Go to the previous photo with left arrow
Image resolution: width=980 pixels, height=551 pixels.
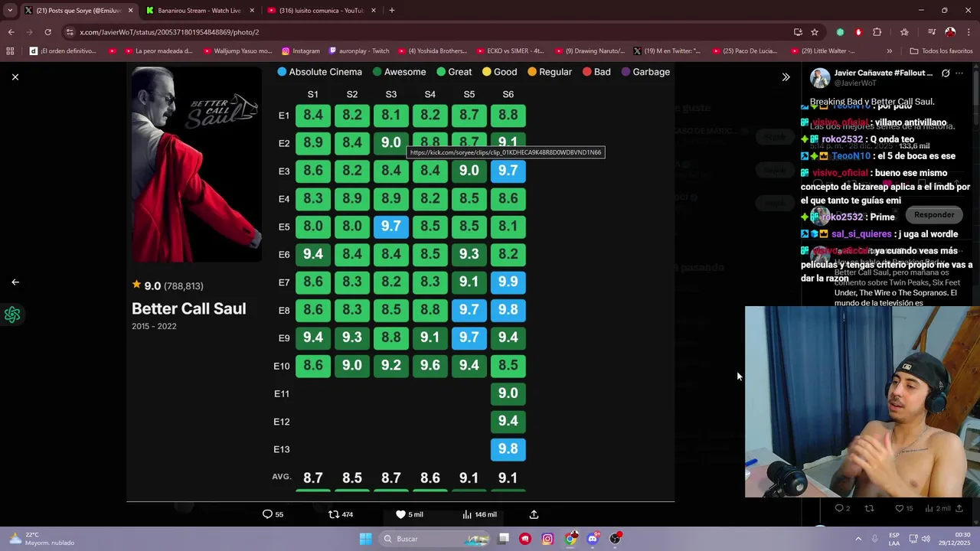coord(15,282)
